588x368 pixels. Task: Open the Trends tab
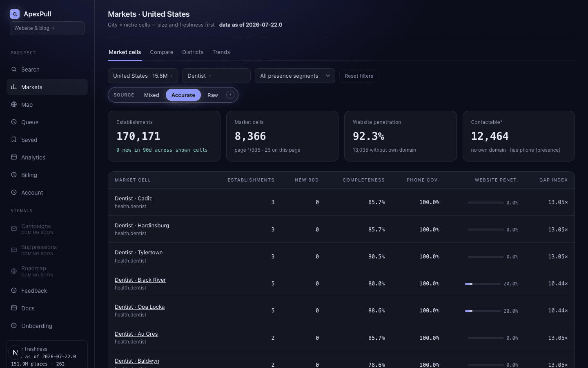click(x=221, y=52)
